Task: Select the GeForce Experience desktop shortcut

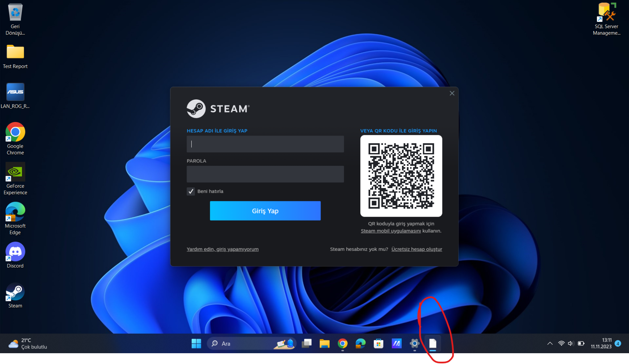Action: point(15,179)
